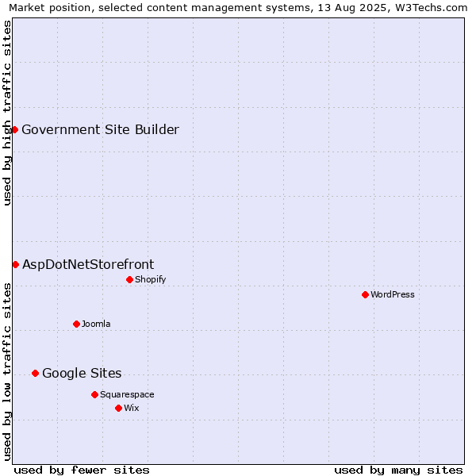The width and height of the screenshot is (476, 476).
Task: Click 'used by low traffic sites' axis label
Action: [6, 372]
